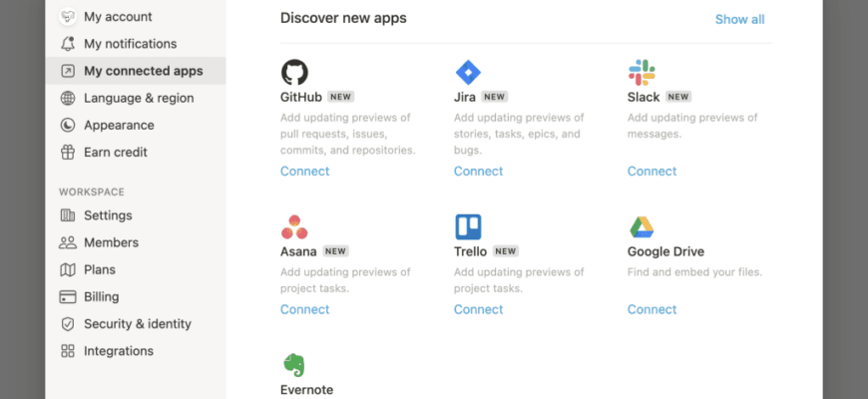Connect the Slack app

652,171
